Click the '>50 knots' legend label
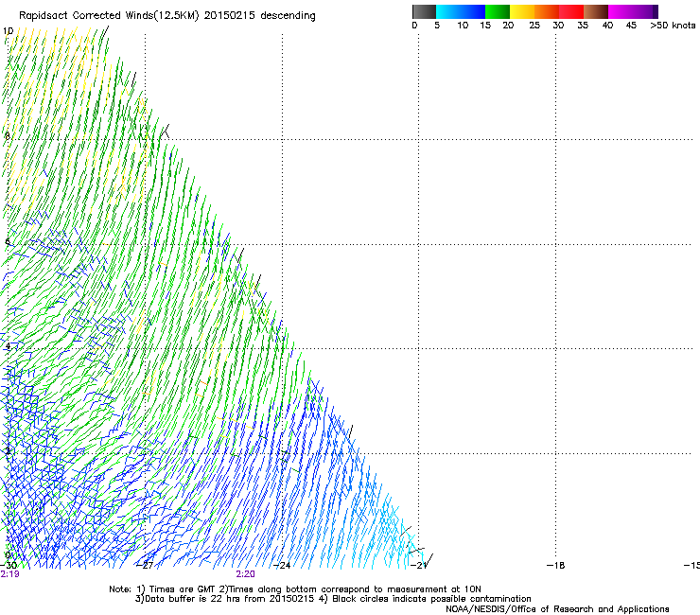The height and width of the screenshot is (615, 700). [673, 26]
